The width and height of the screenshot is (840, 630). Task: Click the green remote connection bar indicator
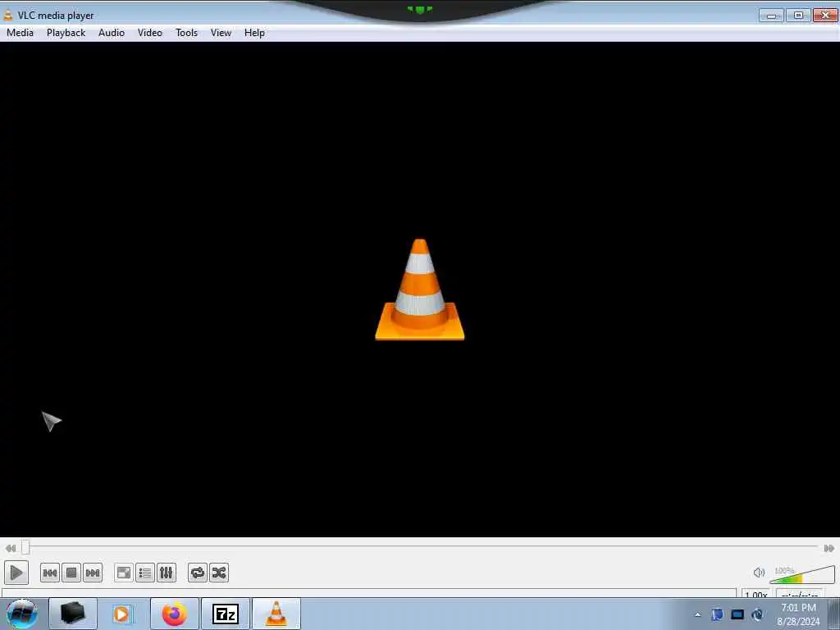420,10
